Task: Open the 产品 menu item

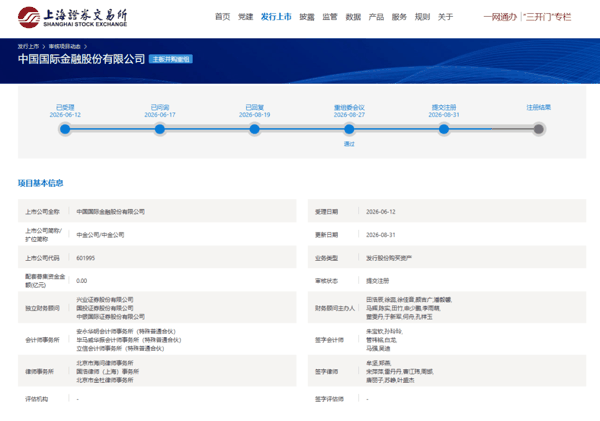Action: point(376,17)
